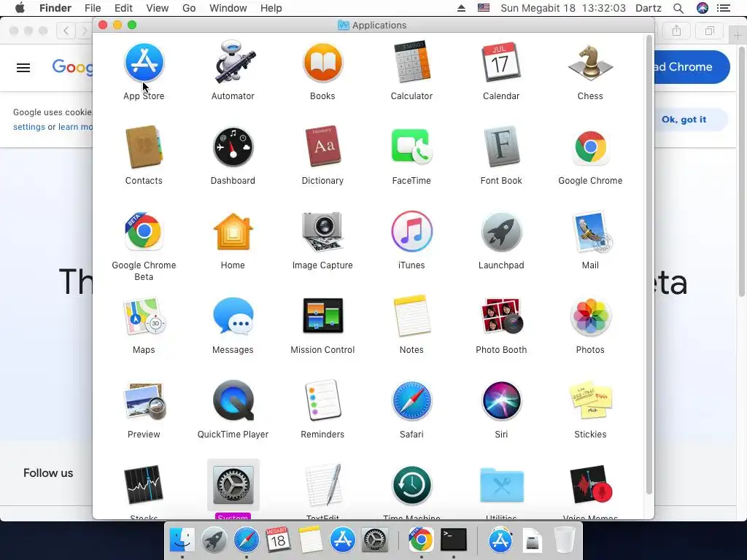
Task: Select the Dashboard app icon
Action: (233, 147)
